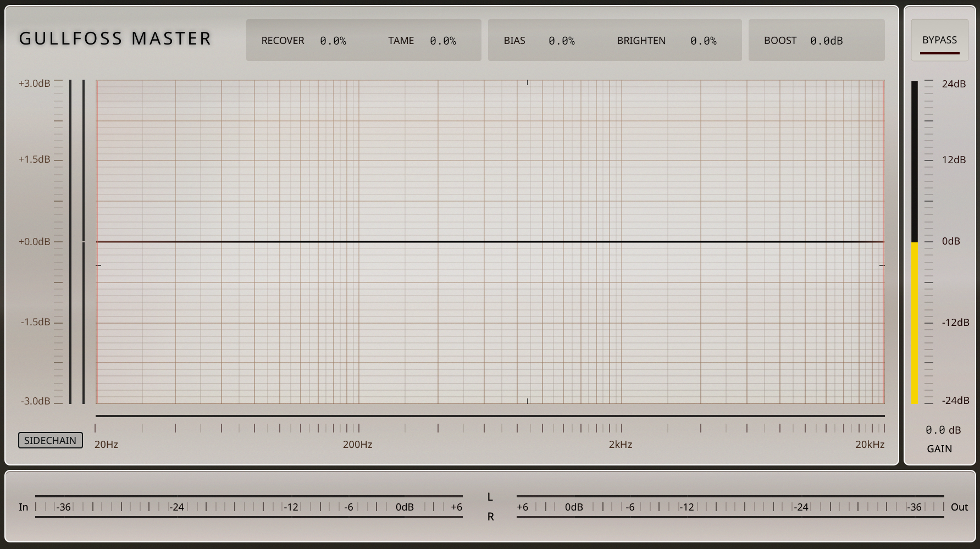Click the In meter label
Screen dimensions: 980x549
[23, 507]
